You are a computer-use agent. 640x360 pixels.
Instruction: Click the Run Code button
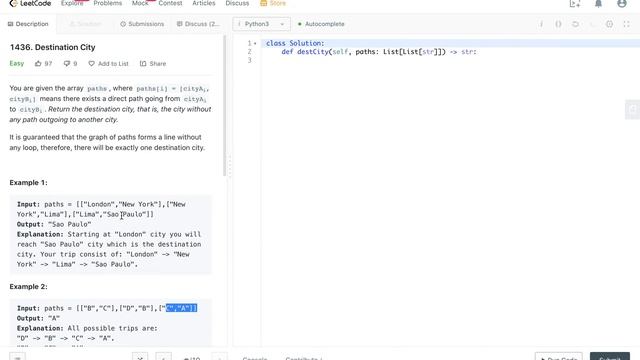558,357
